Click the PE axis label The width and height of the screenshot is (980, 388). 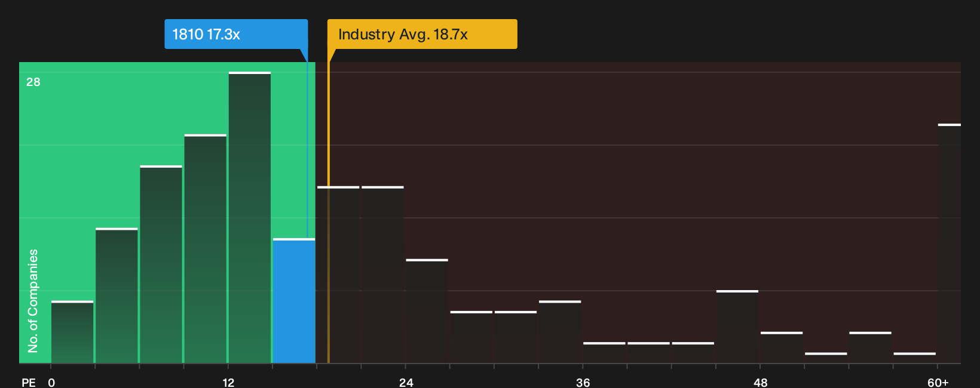(29, 382)
